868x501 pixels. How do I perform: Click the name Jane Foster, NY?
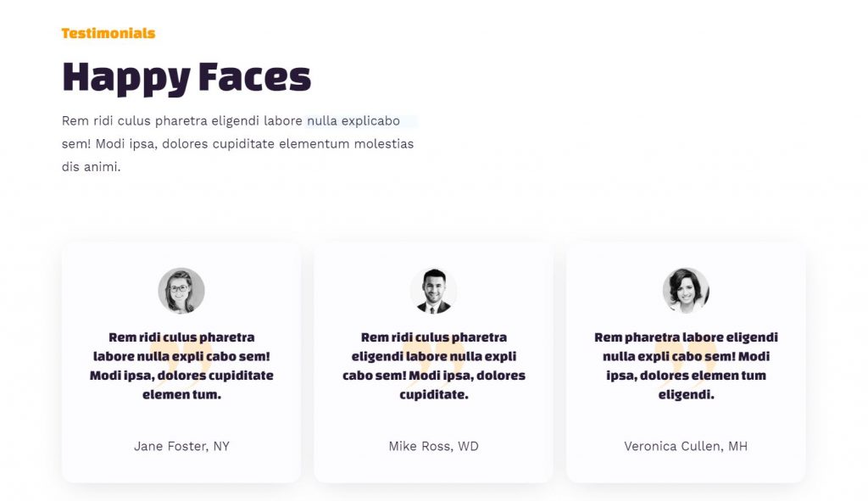pos(181,446)
